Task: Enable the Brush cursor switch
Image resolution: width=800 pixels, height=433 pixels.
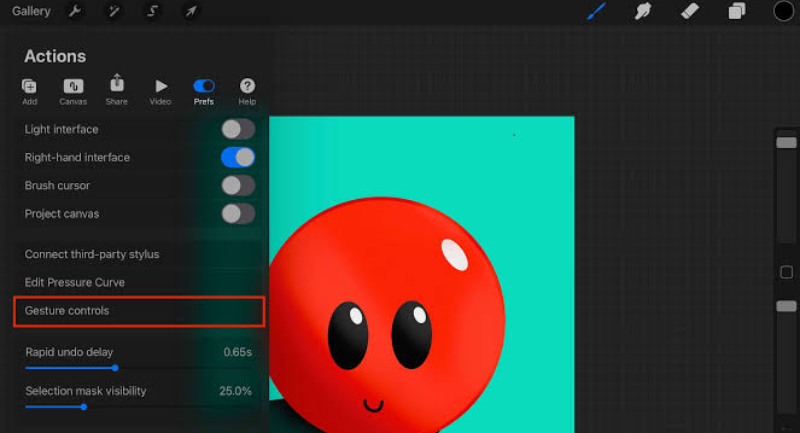Action: point(238,185)
